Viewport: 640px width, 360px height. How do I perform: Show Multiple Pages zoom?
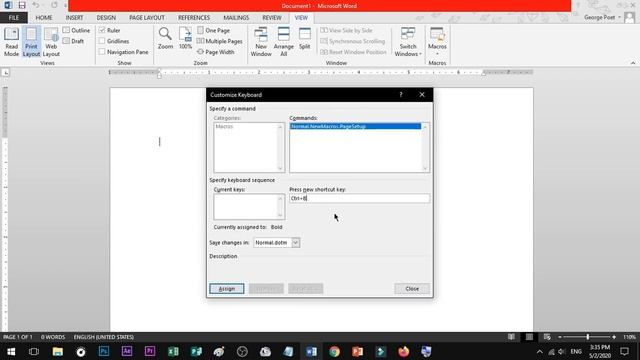[220, 41]
